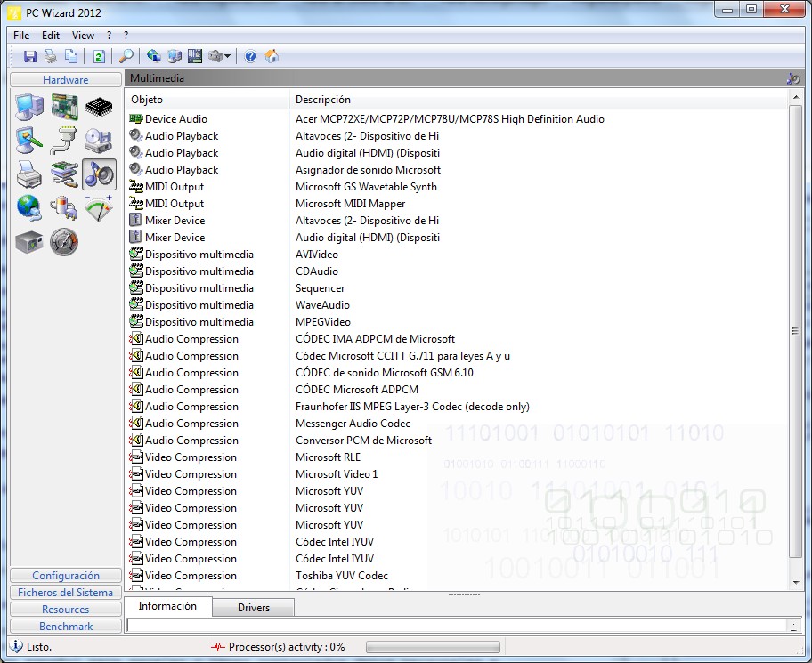Select the round speedometer dial icon
This screenshot has width=812, height=663.
click(65, 242)
